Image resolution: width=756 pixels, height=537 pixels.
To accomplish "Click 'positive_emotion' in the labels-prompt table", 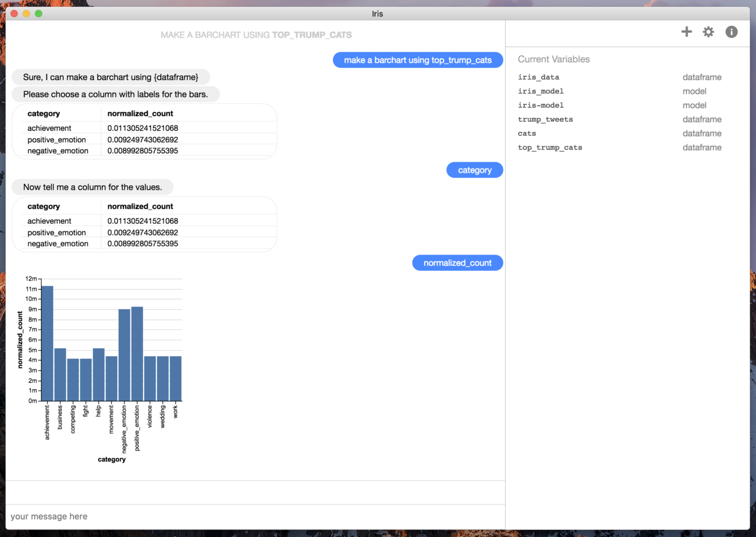I will click(x=57, y=140).
